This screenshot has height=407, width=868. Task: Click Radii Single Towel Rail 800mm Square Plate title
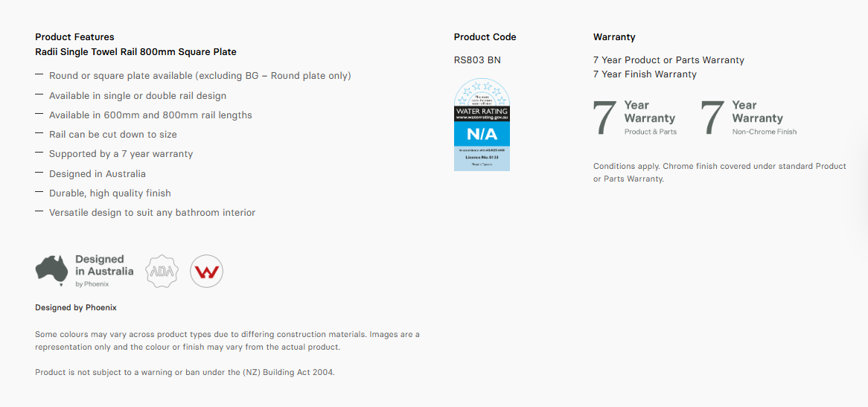pyautogui.click(x=135, y=52)
